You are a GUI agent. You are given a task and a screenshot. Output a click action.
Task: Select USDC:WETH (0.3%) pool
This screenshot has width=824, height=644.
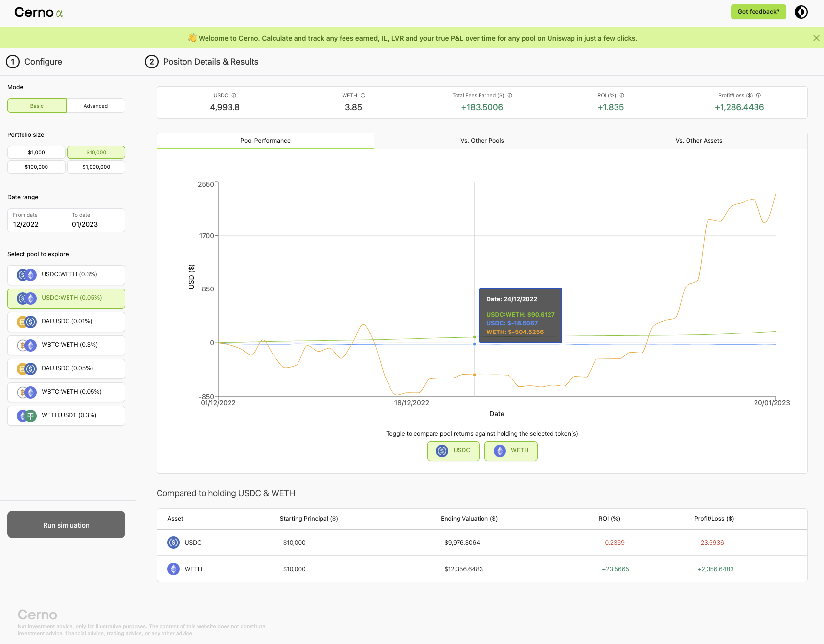coord(66,275)
